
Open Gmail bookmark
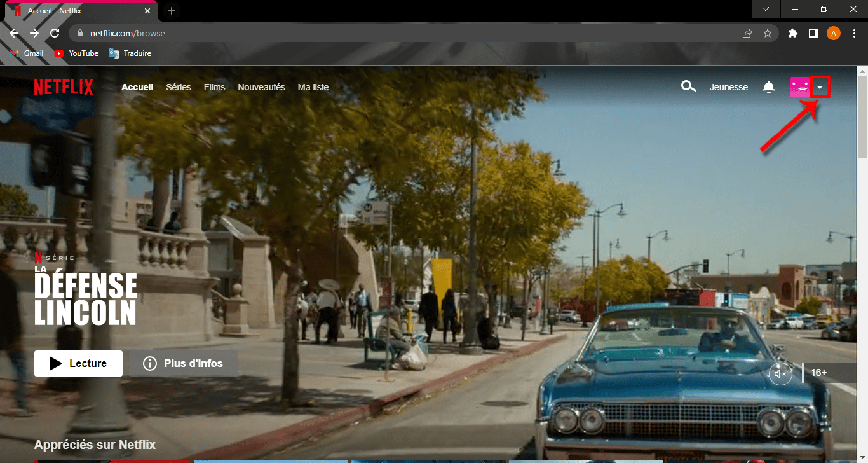[x=27, y=53]
